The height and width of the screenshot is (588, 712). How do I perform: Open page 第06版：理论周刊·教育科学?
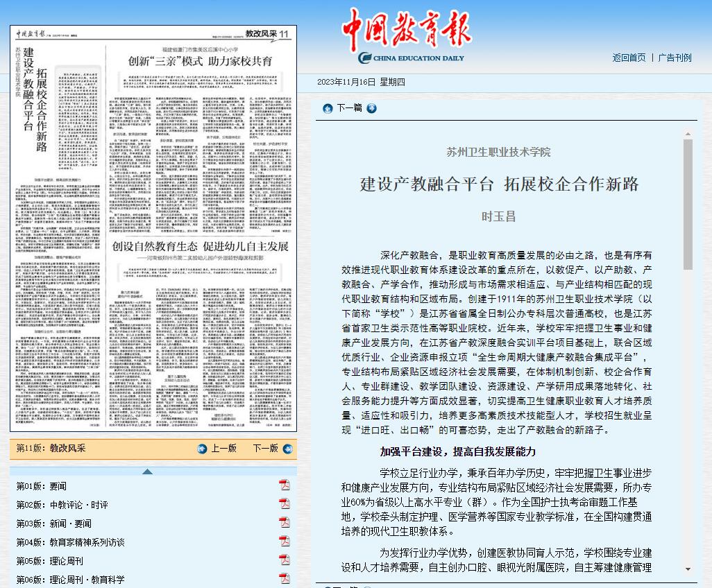point(70,580)
